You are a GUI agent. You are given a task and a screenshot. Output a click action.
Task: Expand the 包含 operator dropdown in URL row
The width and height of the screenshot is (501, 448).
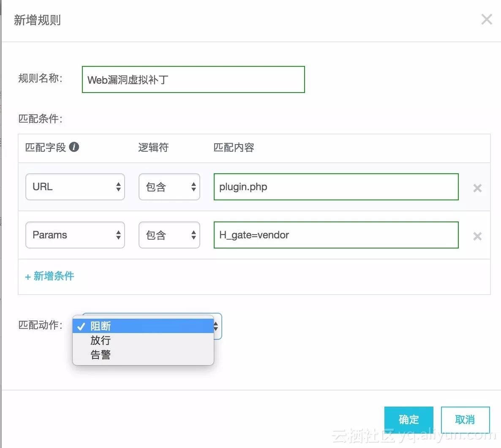[x=169, y=187]
